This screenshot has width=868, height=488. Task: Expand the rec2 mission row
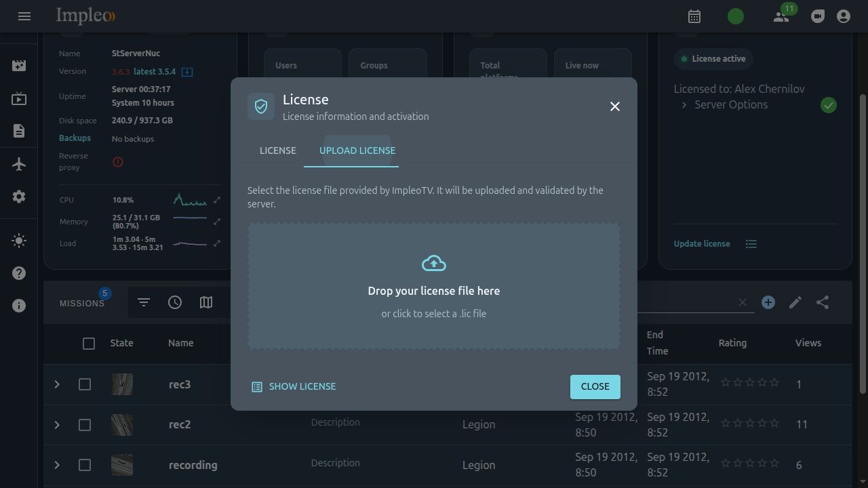(57, 425)
